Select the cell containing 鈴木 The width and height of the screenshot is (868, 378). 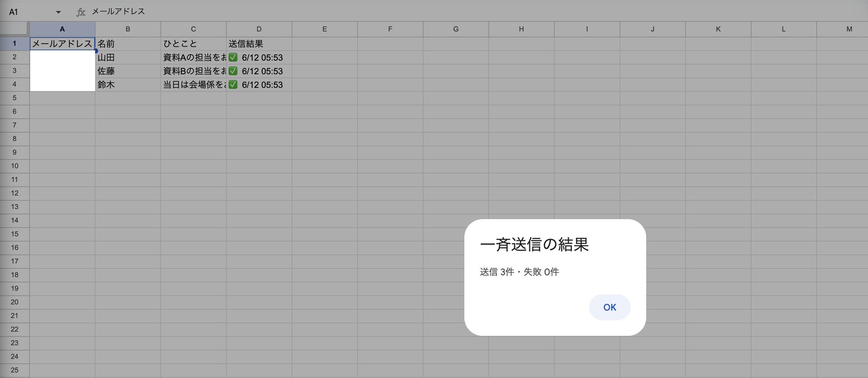click(x=128, y=85)
